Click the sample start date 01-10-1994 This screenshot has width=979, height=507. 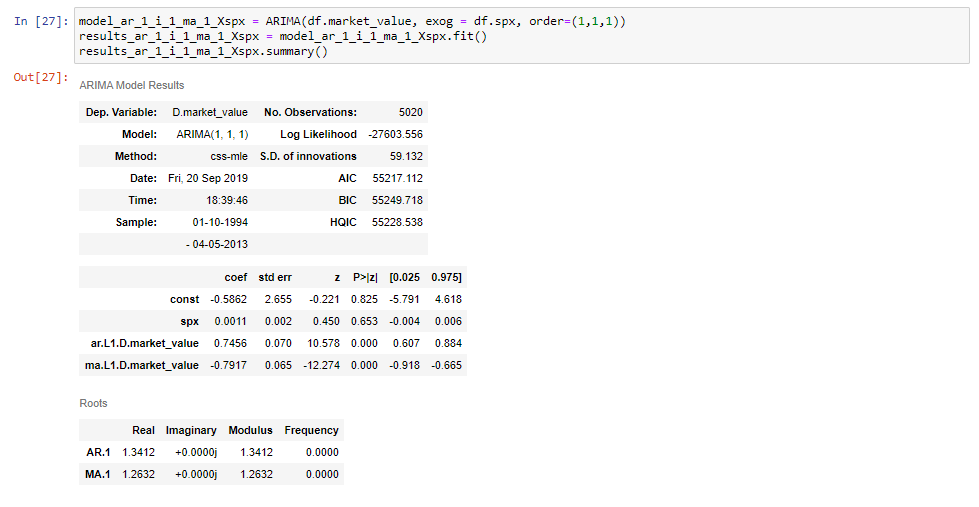(220, 222)
